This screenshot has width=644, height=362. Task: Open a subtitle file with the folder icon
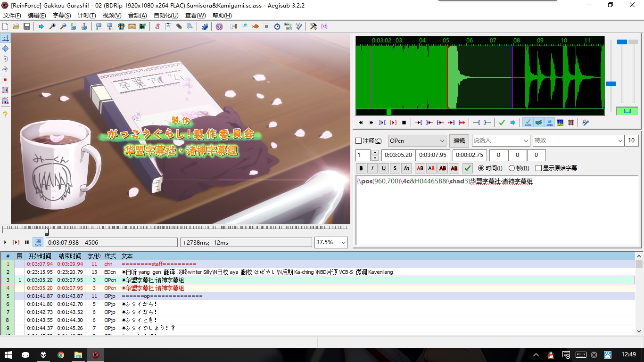(x=16, y=26)
